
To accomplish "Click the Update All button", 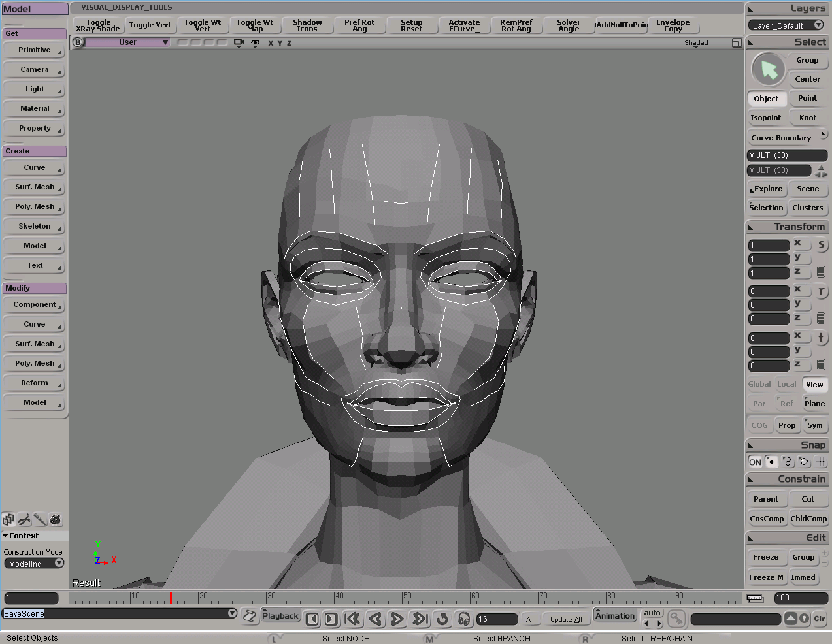I will pyautogui.click(x=566, y=619).
